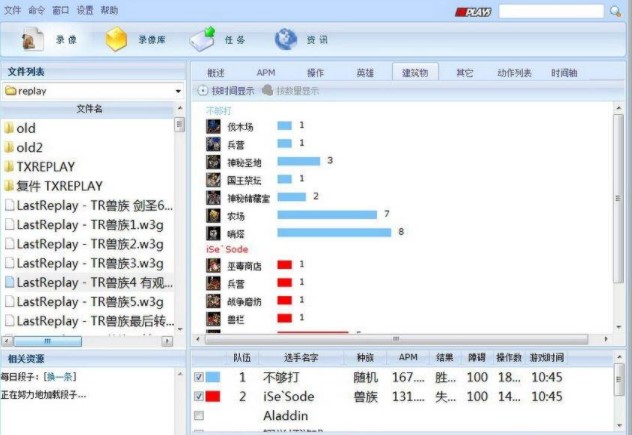Sort players by 种族 column
632x435 pixels.
(x=365, y=357)
